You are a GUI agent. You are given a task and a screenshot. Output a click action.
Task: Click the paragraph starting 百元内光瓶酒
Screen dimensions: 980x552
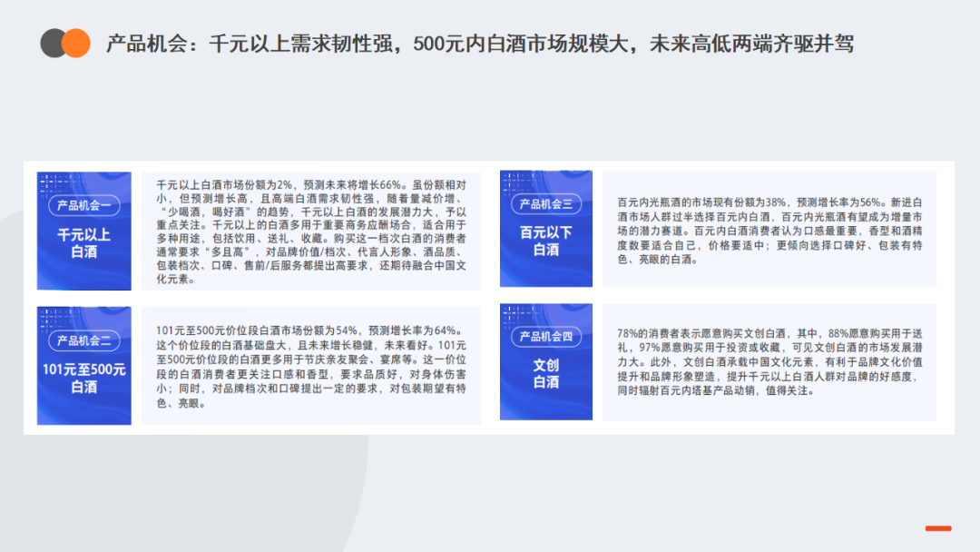pyautogui.click(x=769, y=231)
